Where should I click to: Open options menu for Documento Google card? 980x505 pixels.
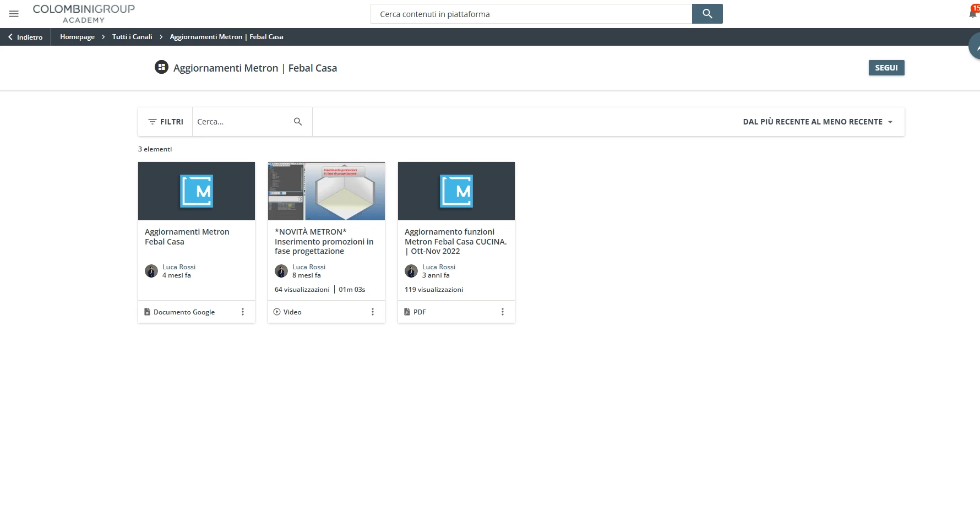tap(243, 312)
